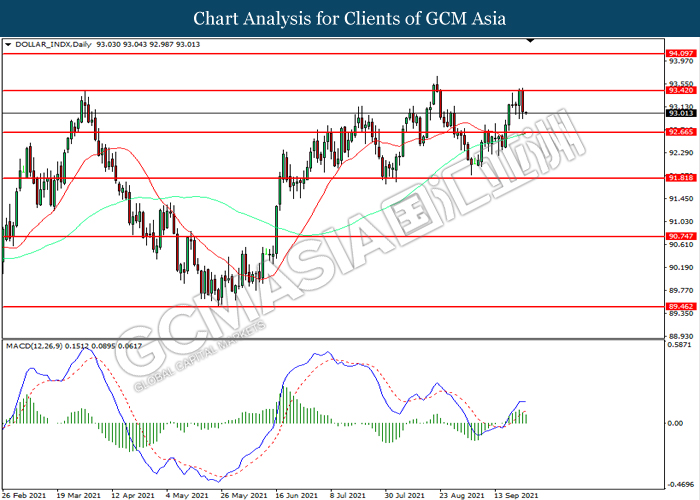Image resolution: width=700 pixels, height=500 pixels.
Task: Click the 91.450 price scale value
Action: (x=681, y=199)
